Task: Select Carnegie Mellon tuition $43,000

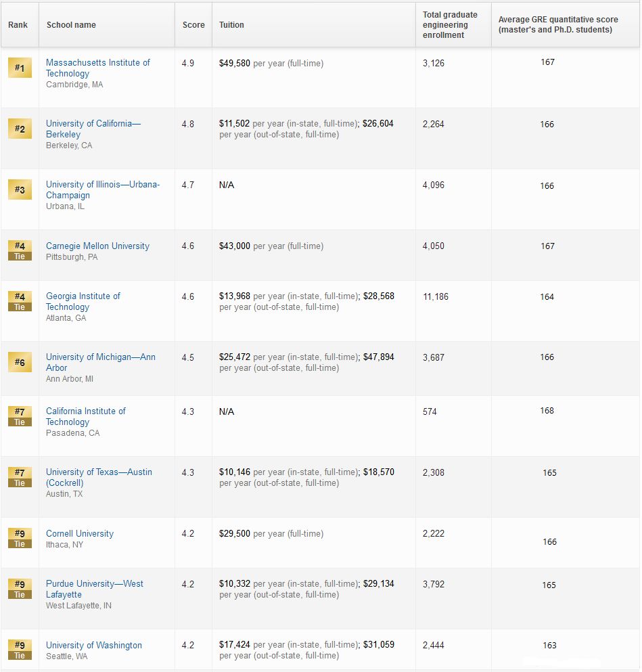Action: [234, 246]
